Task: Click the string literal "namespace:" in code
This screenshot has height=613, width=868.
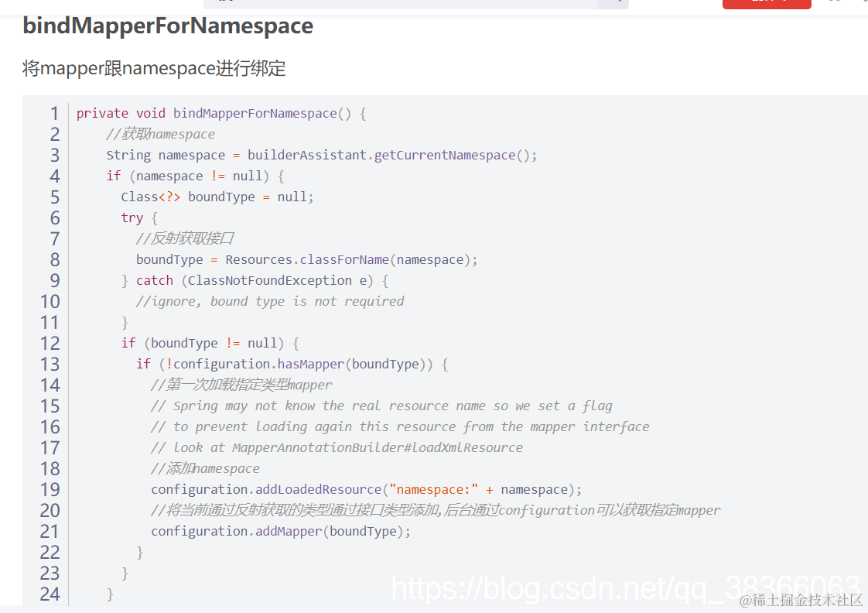Action: (433, 489)
